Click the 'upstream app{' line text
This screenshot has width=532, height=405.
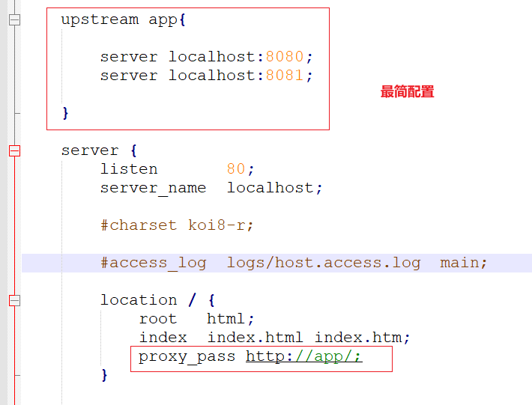coord(124,19)
